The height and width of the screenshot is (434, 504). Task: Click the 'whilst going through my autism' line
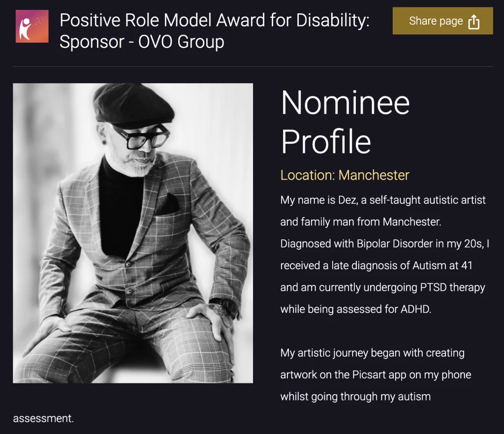click(x=355, y=396)
